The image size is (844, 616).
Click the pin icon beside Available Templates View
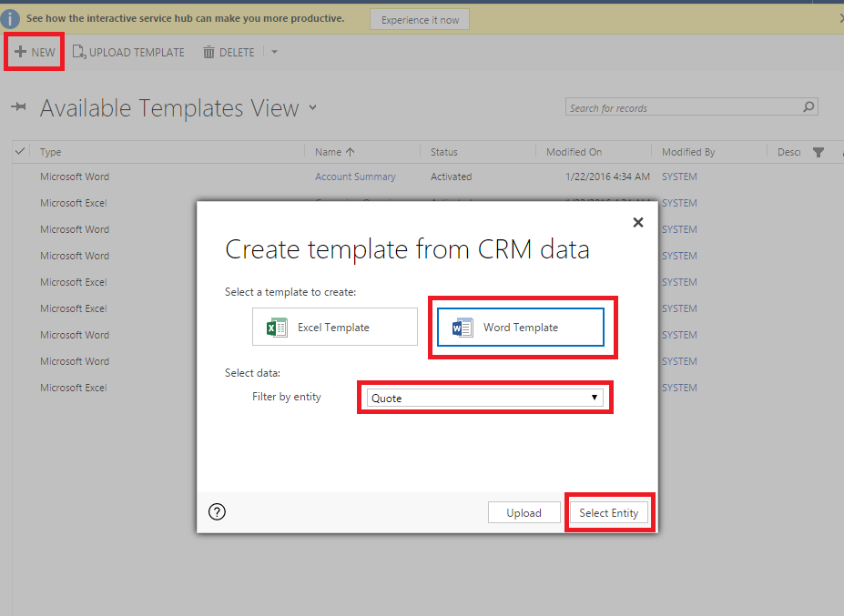(16, 106)
